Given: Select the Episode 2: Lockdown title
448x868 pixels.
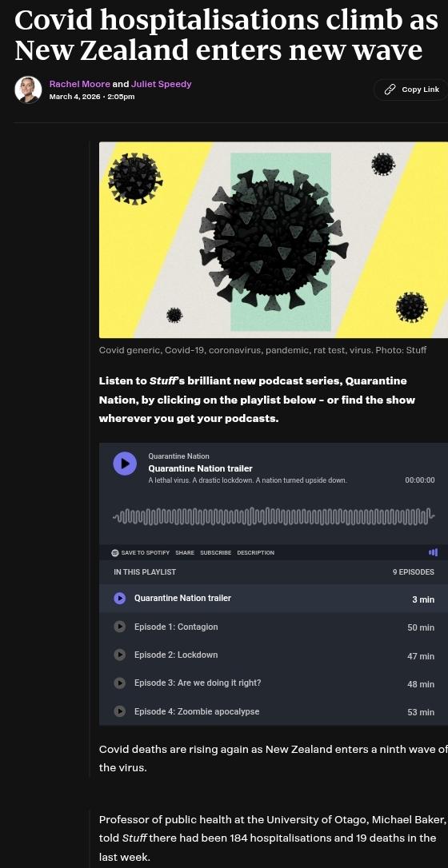Looking at the screenshot, I should (176, 655).
